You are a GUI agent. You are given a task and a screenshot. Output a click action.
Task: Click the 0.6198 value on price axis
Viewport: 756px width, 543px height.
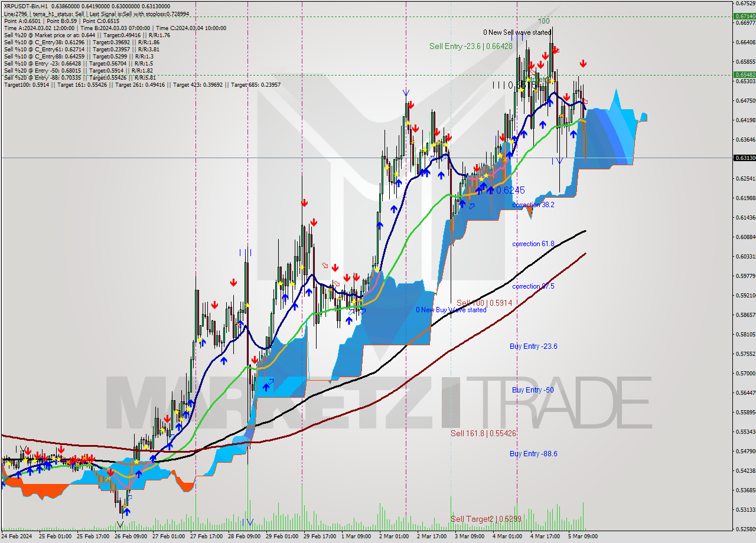(x=745, y=198)
